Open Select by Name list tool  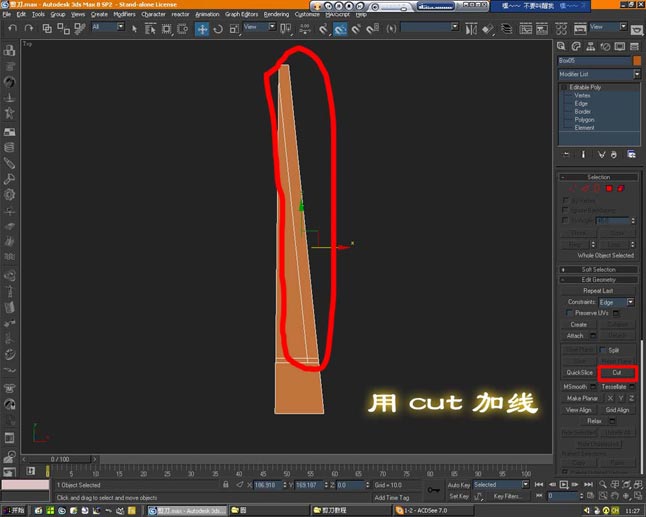tap(150, 28)
